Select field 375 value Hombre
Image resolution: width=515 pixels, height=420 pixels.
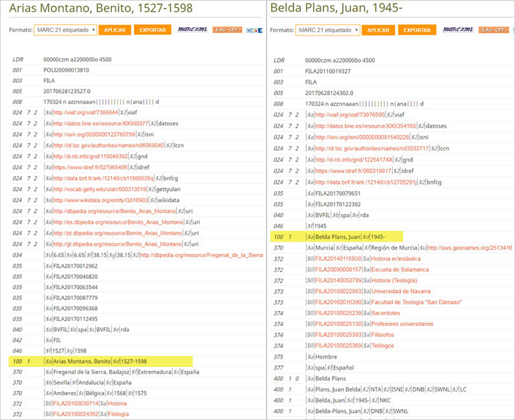coord(326,357)
